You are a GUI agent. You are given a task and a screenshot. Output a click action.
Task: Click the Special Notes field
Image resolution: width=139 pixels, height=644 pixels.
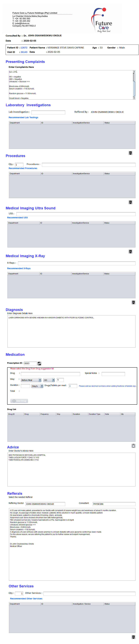(x=113, y=374)
